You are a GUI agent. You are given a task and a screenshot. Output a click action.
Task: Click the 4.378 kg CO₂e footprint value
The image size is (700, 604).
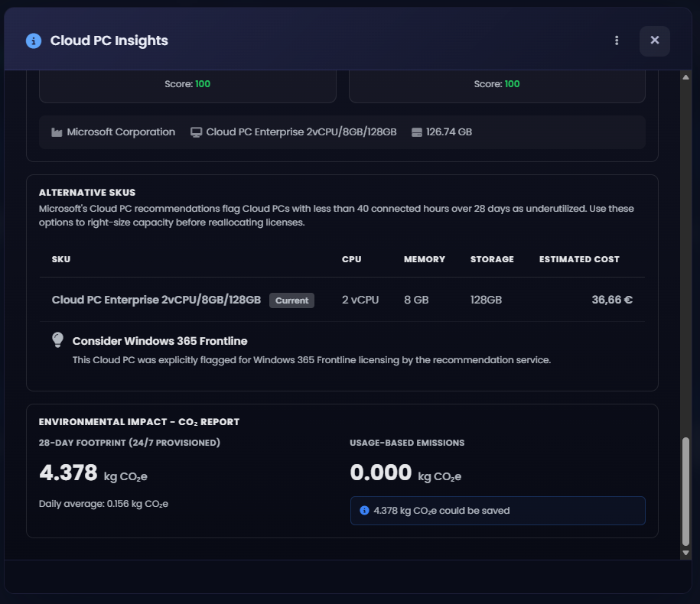[93, 472]
